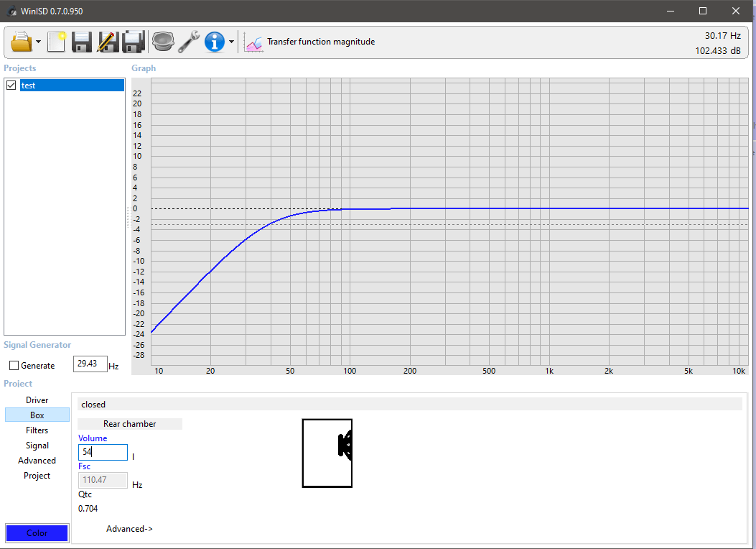
Task: Click the closed box diagram thumbnail
Action: point(327,453)
